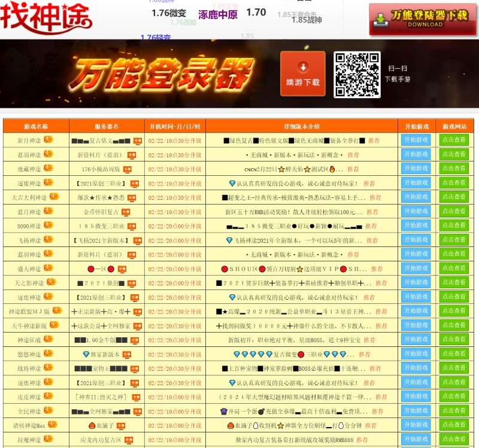Click the fire badge icon beside 诸侯神途Max
Image resolution: width=479 pixels, height=448 pixels.
[x=53, y=425]
